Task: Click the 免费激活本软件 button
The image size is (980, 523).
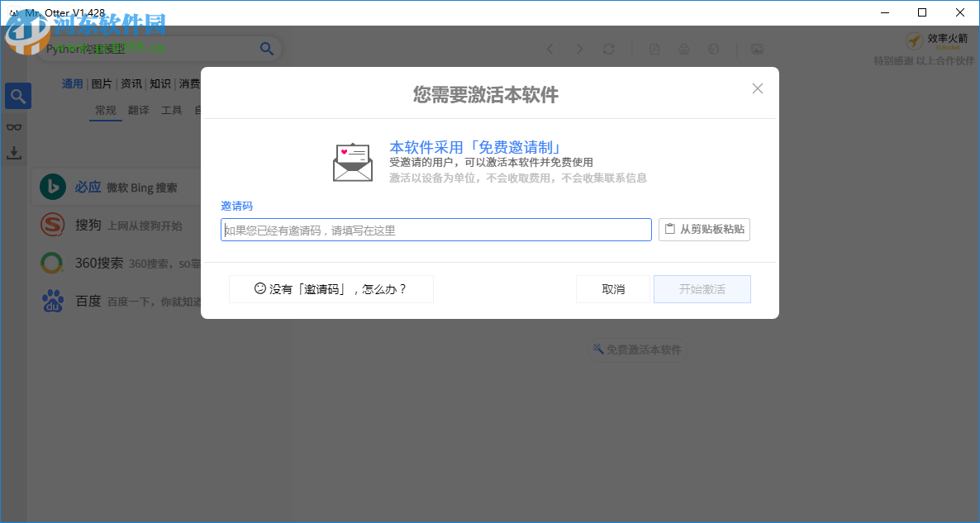Action: 637,350
